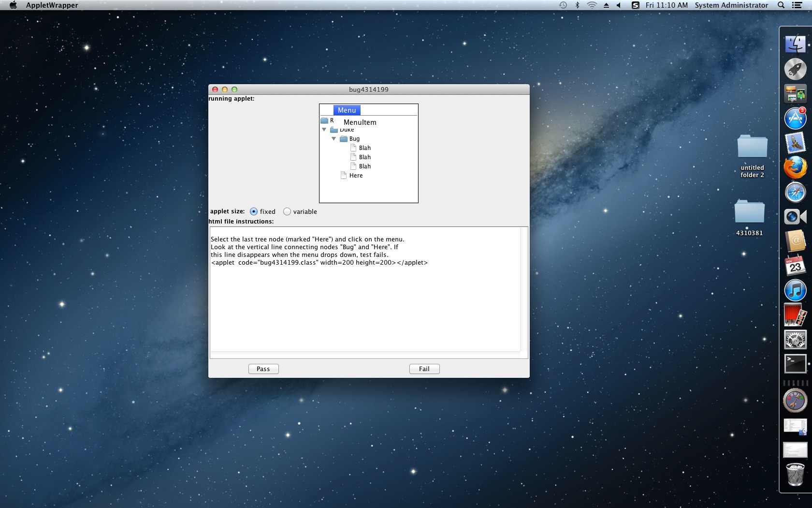Click the Menu in the applet
Viewport: 812px width, 508px height.
pos(347,110)
